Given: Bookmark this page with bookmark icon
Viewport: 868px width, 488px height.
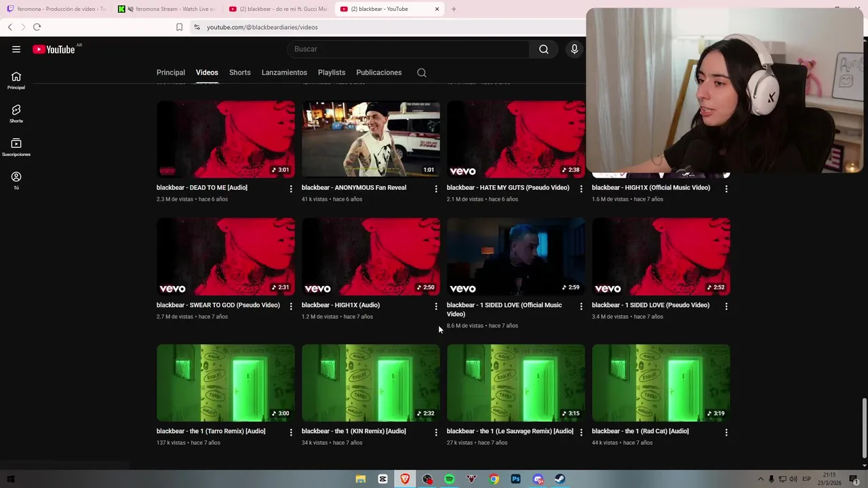Looking at the screenshot, I should coord(179,27).
